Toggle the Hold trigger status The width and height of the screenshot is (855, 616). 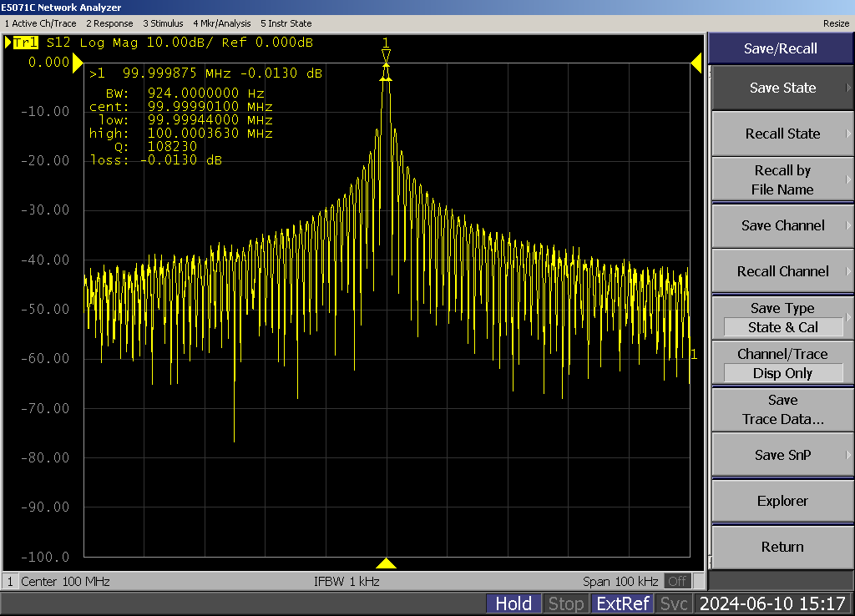pyautogui.click(x=513, y=603)
